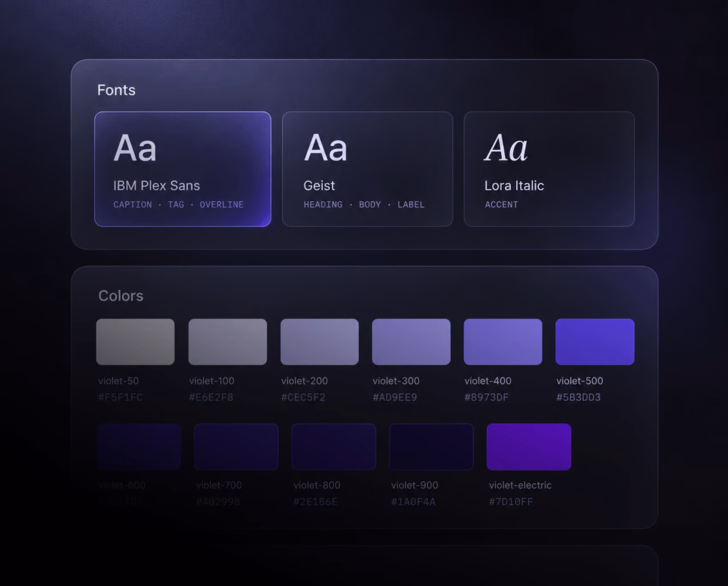Click the hex code "#AD9EE9"
728x586 pixels.
coord(395,397)
